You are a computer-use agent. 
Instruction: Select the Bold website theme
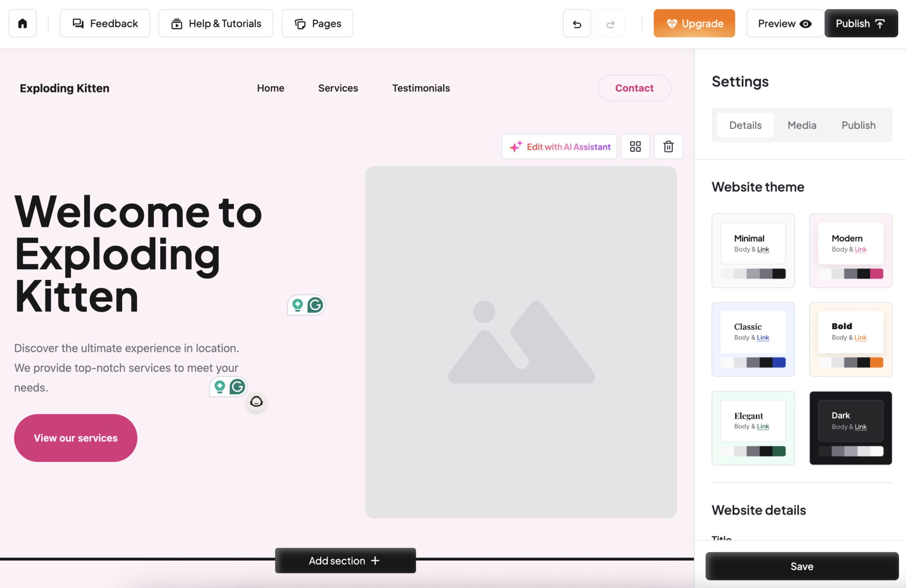click(x=850, y=339)
